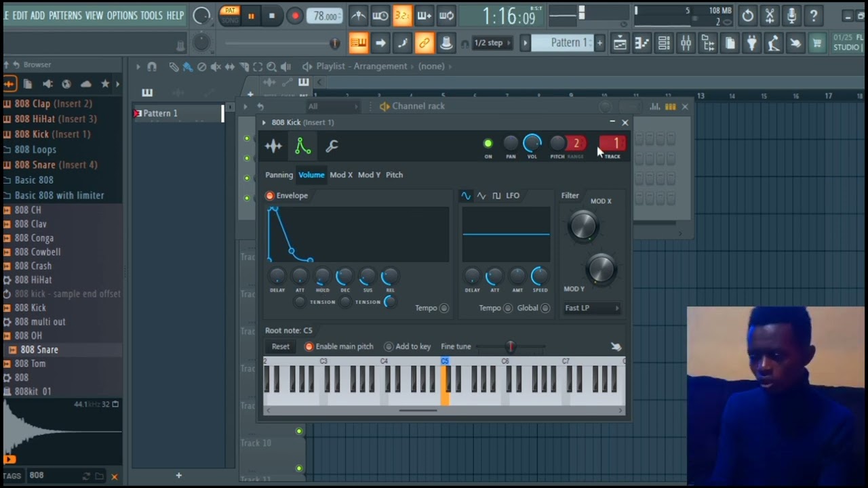The image size is (868, 488).
Task: Toggle the metronome icon
Action: 358,16
